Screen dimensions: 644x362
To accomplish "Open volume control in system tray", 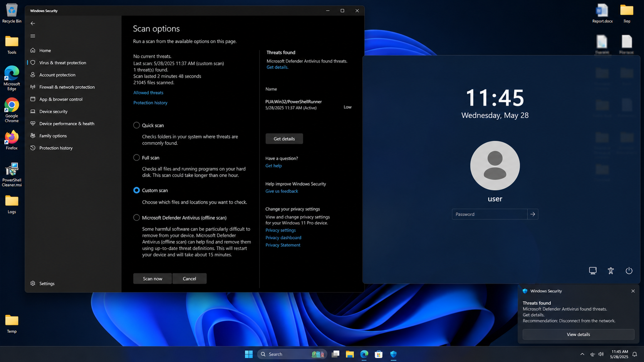I will 601,354.
